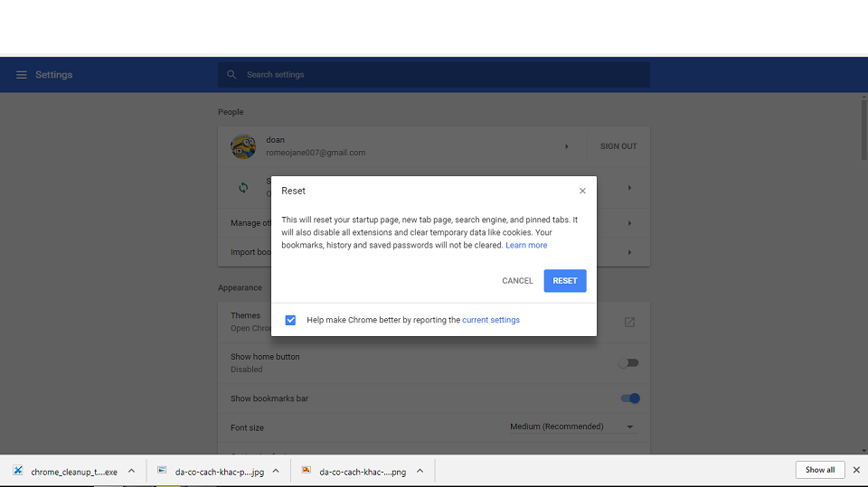Open Themes external link icon
Viewport: 868px width, 487px height.
[629, 322]
